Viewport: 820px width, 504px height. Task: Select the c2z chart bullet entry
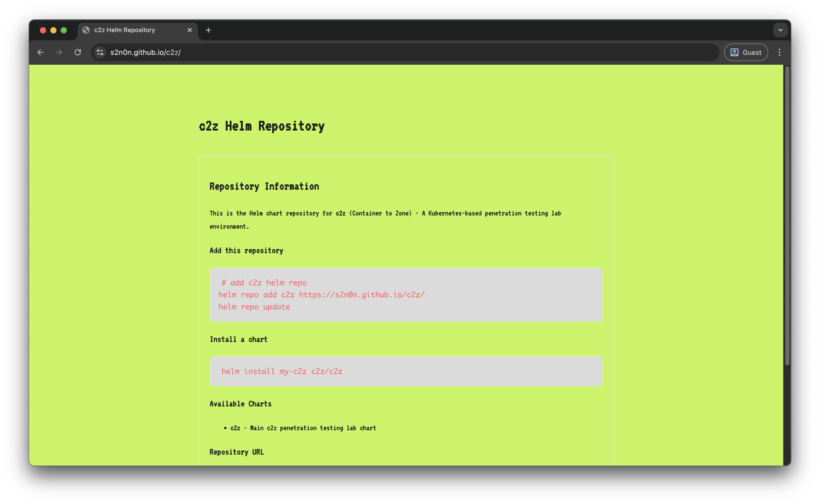[x=303, y=428]
